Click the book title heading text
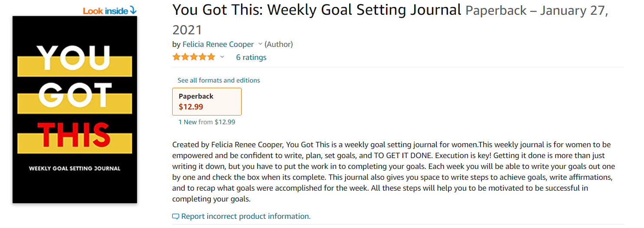 [x=317, y=10]
